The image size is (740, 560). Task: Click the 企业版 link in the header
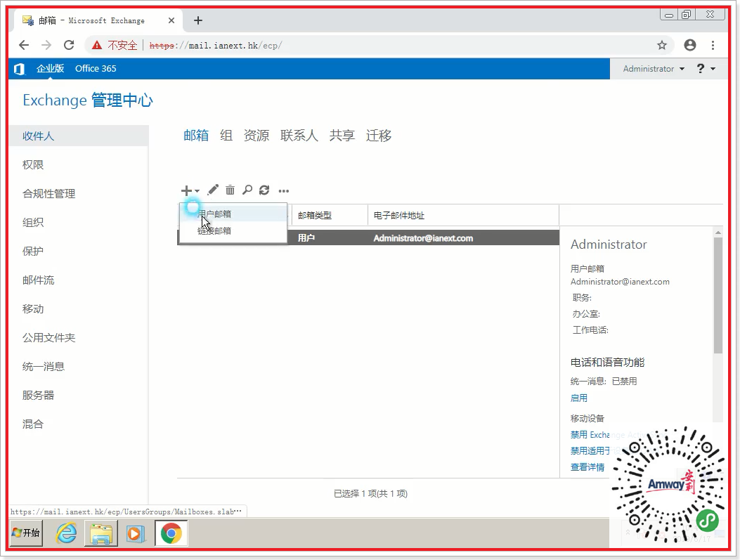(50, 68)
